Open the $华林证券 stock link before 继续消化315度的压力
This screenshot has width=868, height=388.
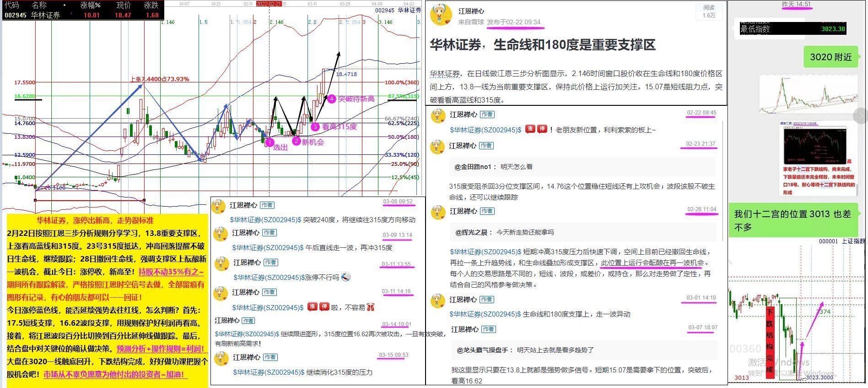268,372
